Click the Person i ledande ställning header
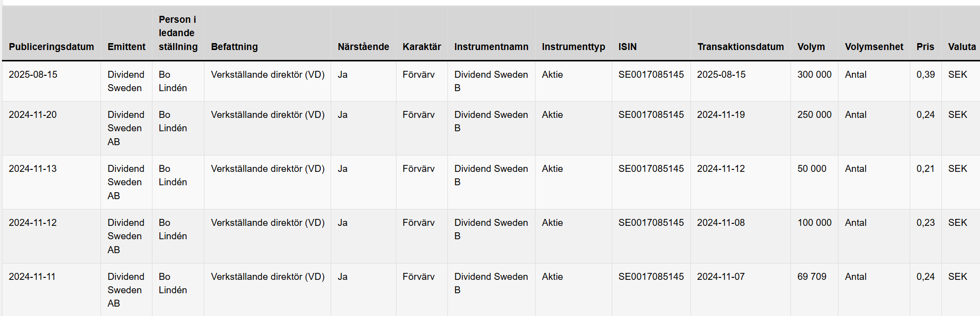This screenshot has width=980, height=316. click(x=178, y=33)
